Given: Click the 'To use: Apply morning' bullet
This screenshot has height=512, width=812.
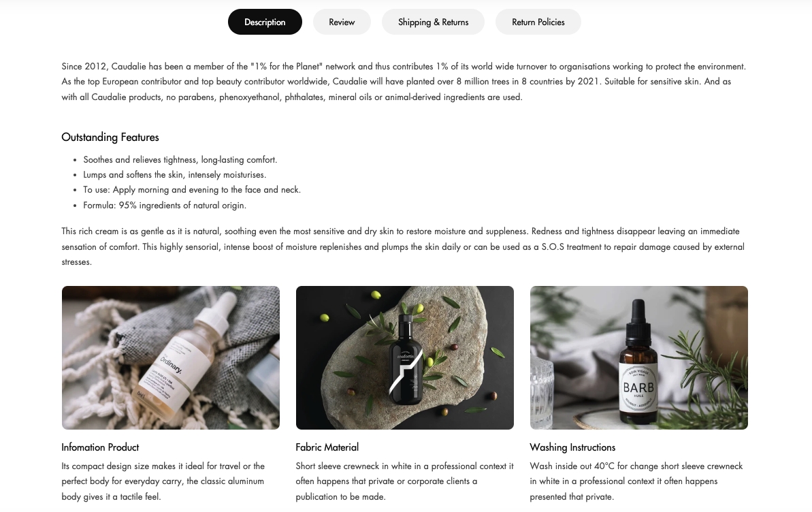Looking at the screenshot, I should [x=192, y=190].
